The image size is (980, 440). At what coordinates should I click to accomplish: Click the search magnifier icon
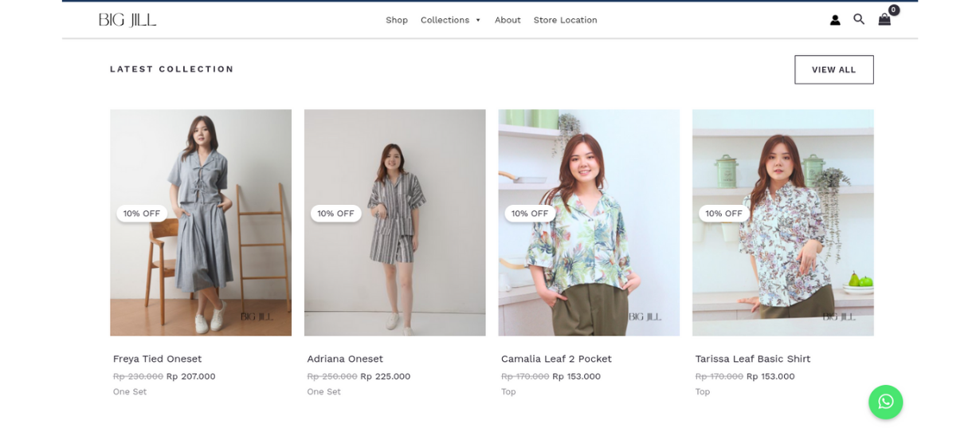(x=859, y=19)
